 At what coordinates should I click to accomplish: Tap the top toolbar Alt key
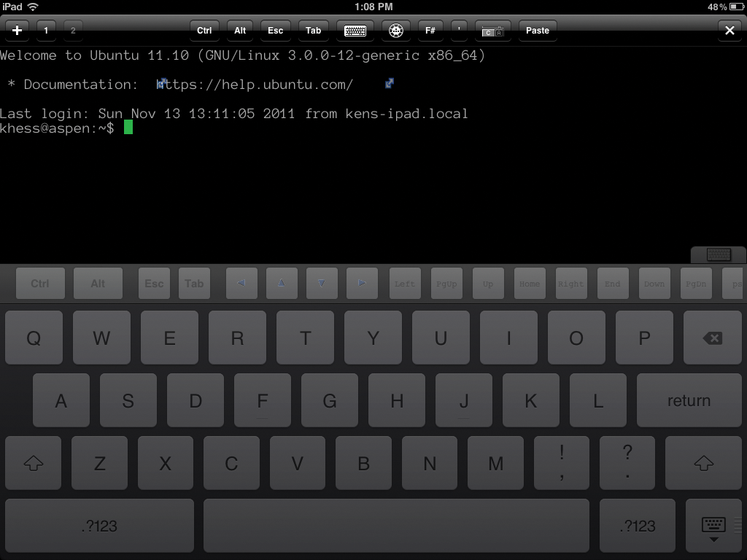point(240,31)
